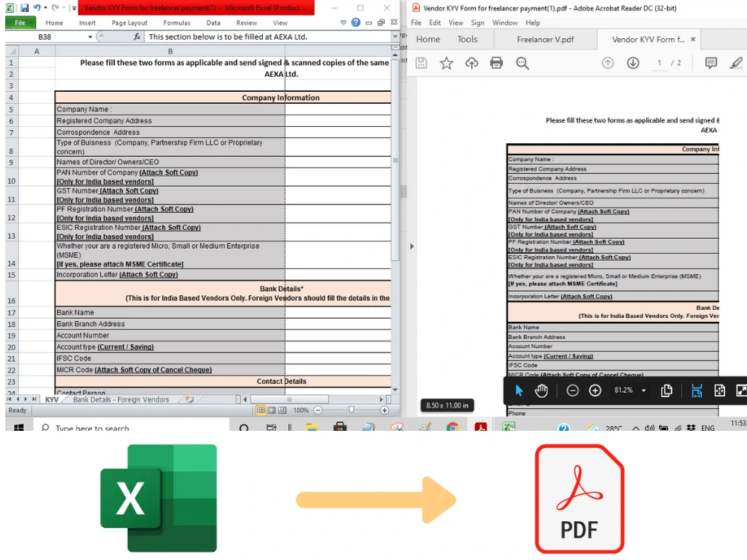Expand Acrobat's left navigation pane arrow
This screenshot has height=560, width=747.
tap(412, 246)
